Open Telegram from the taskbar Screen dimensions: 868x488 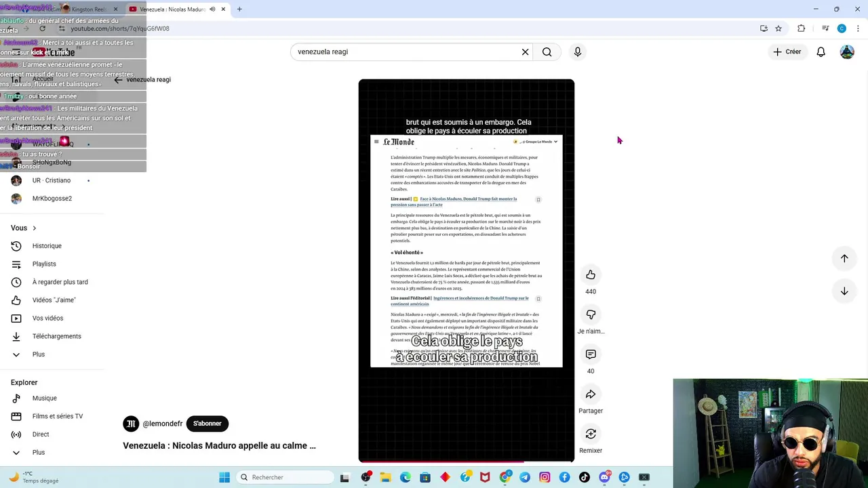[x=525, y=477]
